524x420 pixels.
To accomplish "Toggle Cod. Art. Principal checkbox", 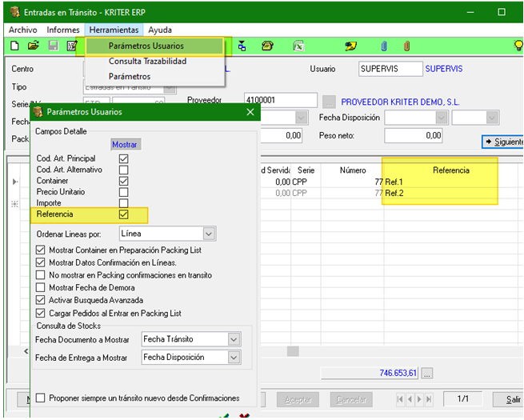I will pyautogui.click(x=124, y=158).
